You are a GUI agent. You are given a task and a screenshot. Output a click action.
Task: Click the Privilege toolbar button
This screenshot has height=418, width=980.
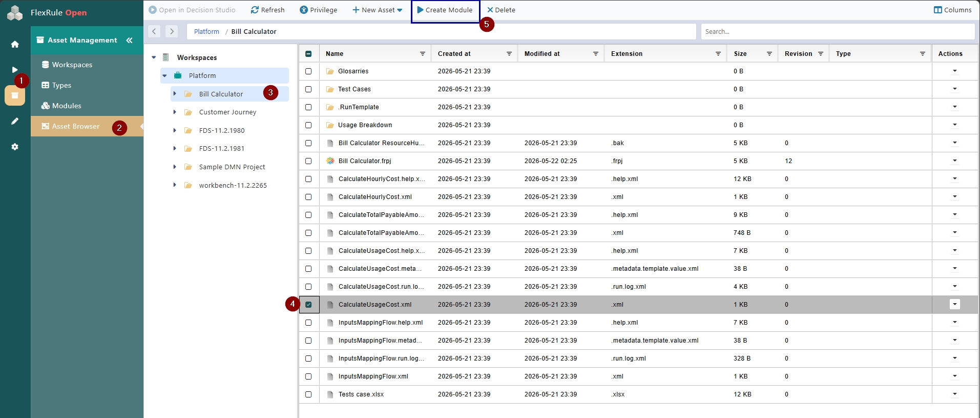pos(319,10)
